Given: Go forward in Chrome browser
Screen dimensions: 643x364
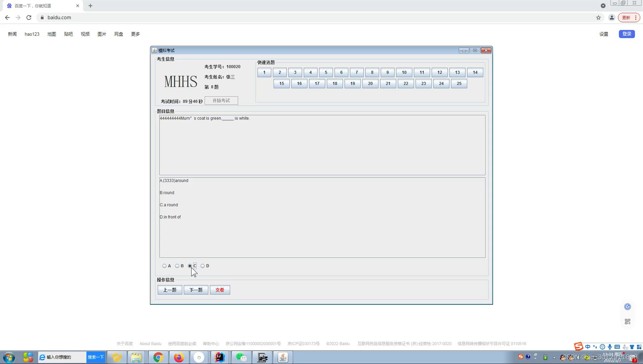Looking at the screenshot, I should point(18,17).
